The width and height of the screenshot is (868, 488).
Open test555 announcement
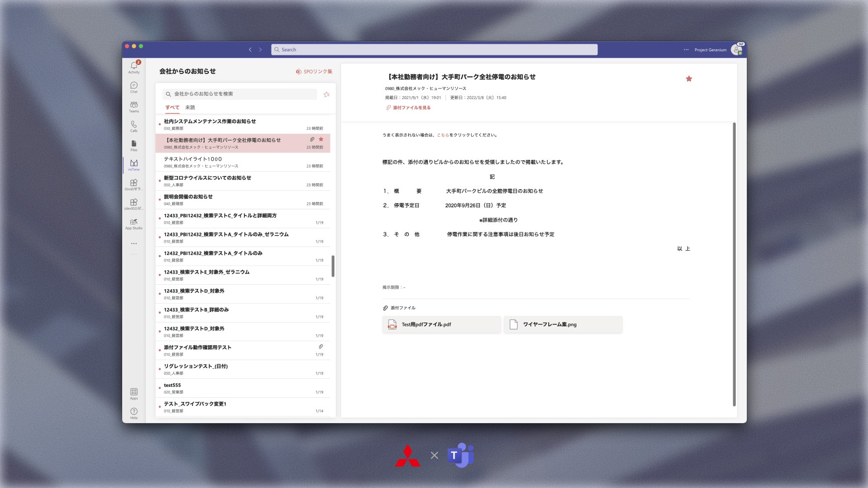tap(243, 388)
